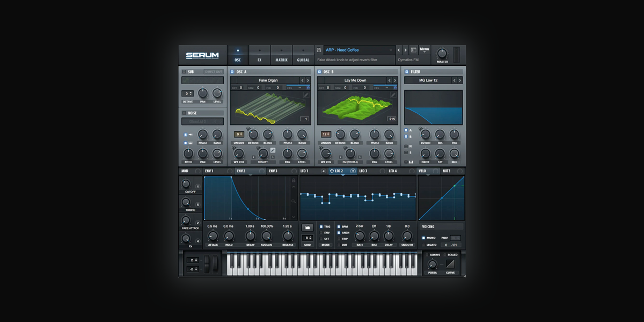Edit OSC A wavetable with pencil icon

click(306, 94)
